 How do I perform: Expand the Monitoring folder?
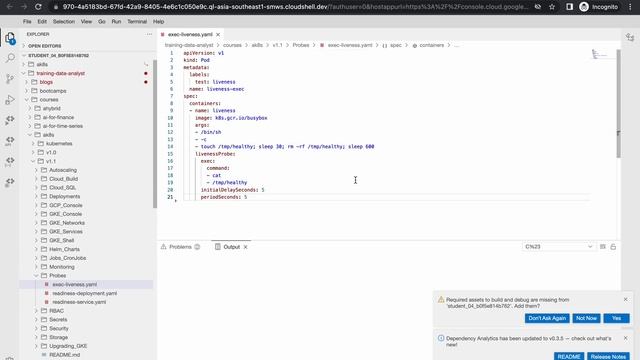[62, 267]
